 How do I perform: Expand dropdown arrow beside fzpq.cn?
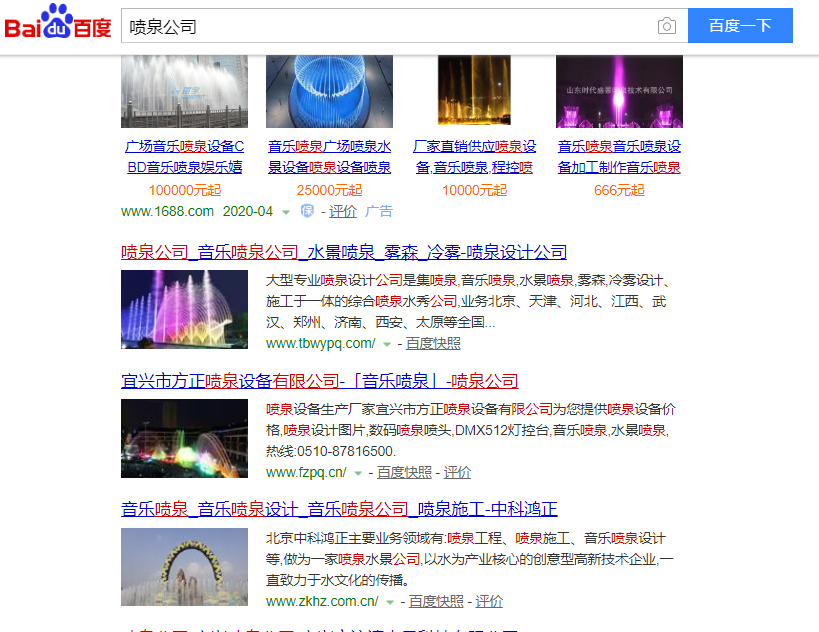coord(358,473)
